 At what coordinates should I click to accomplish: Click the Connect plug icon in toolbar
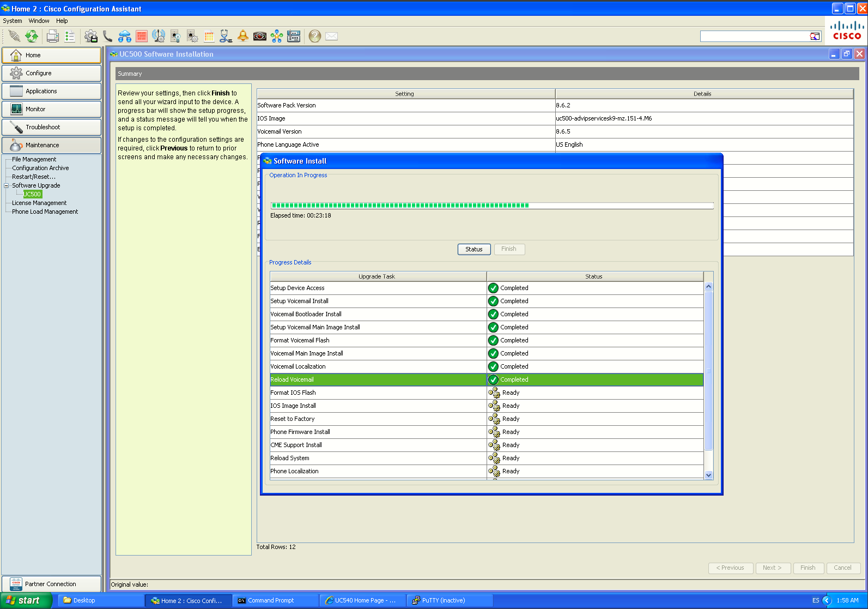coord(15,37)
